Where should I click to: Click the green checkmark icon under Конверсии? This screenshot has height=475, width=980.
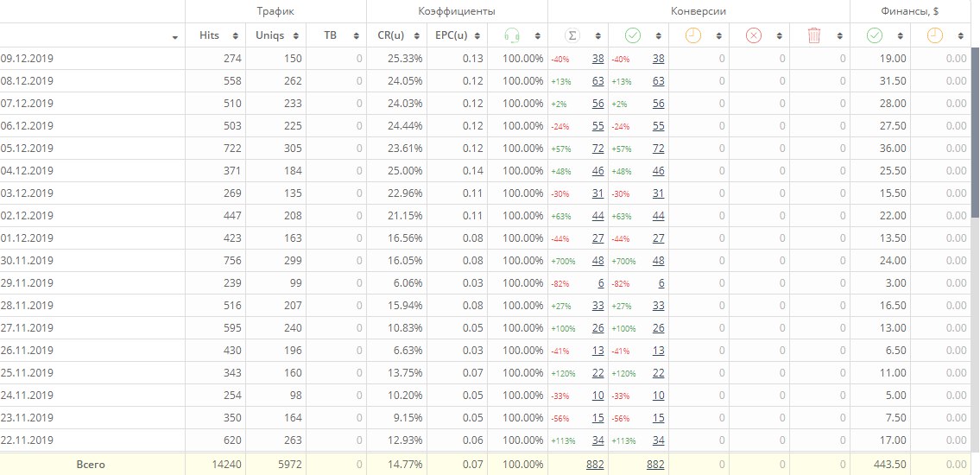(x=633, y=35)
